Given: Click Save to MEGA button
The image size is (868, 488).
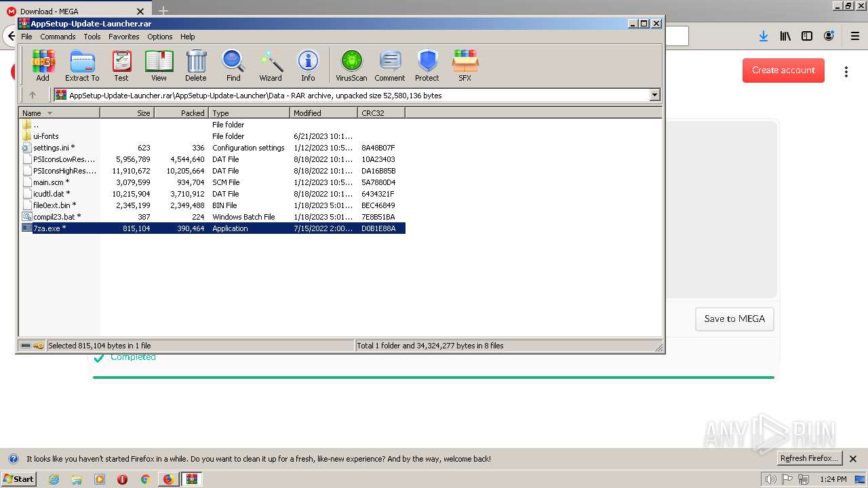Looking at the screenshot, I should tap(734, 319).
